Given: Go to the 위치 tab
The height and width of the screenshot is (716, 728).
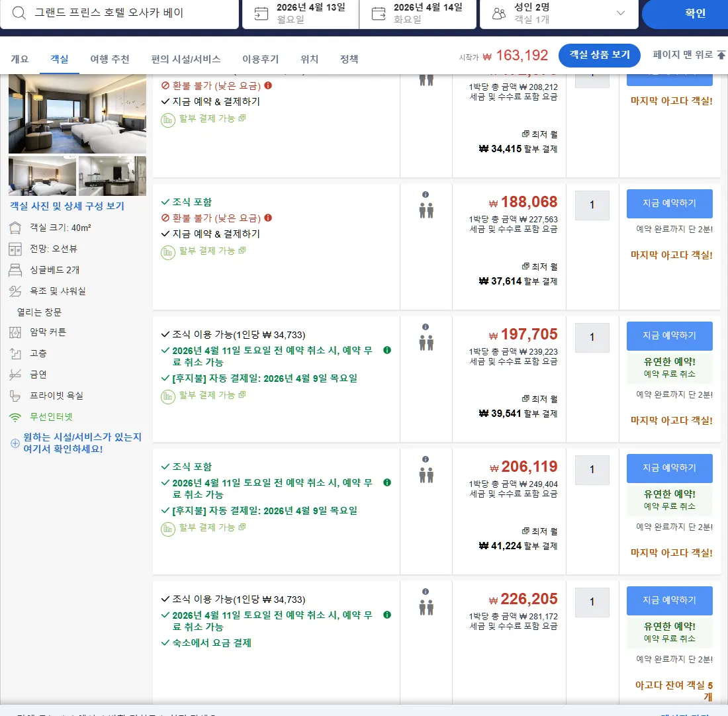Looking at the screenshot, I should pyautogui.click(x=309, y=59).
